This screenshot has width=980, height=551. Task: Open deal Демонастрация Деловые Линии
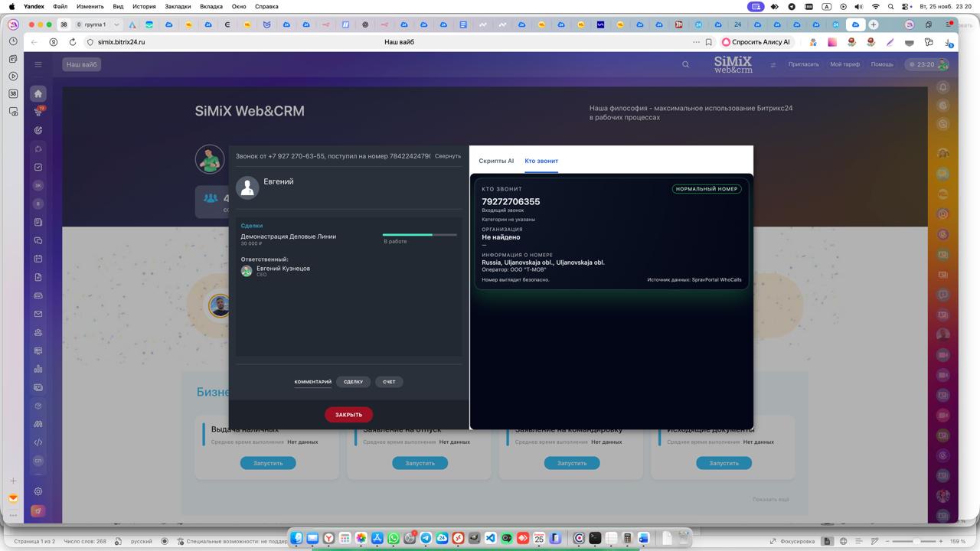tap(289, 236)
